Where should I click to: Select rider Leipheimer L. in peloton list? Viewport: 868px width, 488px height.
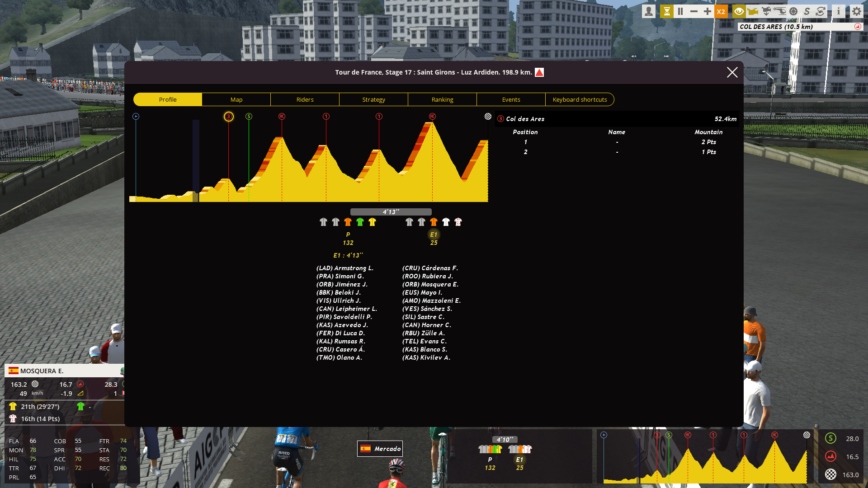347,309
